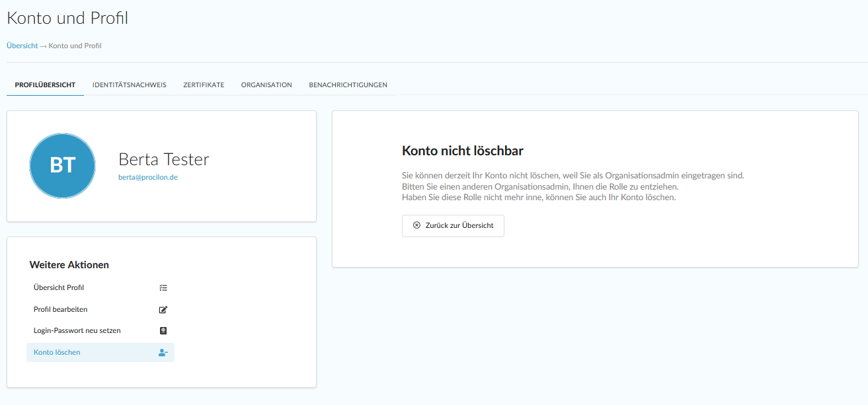This screenshot has height=405, width=868.
Task: Follow the Übersicht breadcrumb link
Action: click(22, 46)
